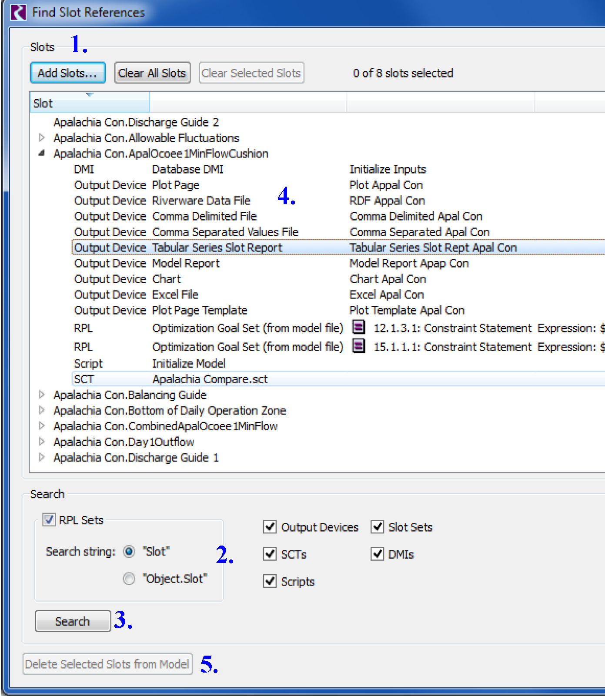
Task: Click the RPL icon beside constraint 12.1.3.1
Action: pos(358,327)
